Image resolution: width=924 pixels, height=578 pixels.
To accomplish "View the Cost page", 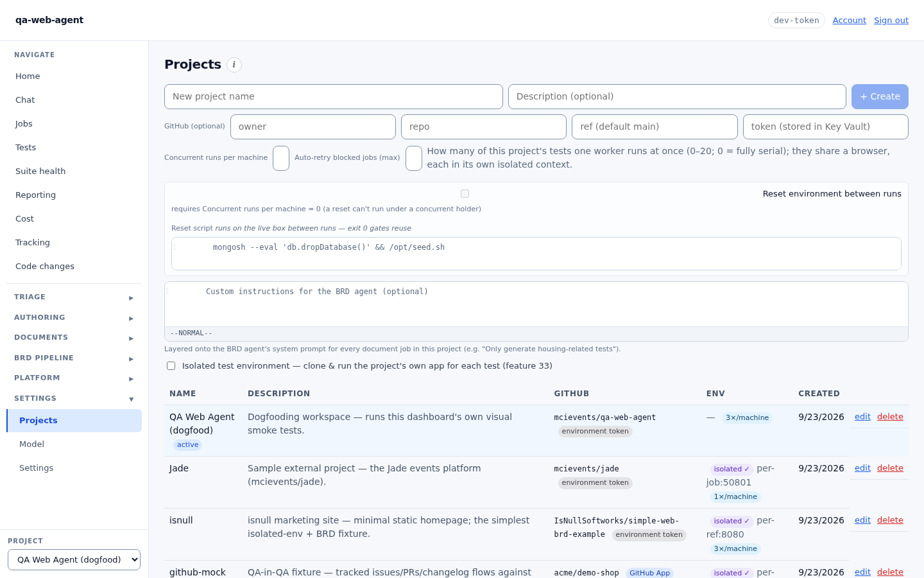I will 74,219.
